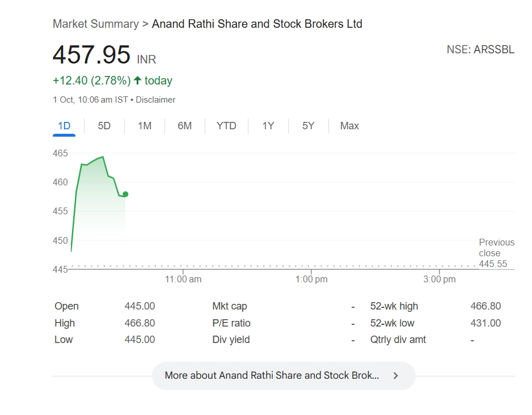Click the green current price dot on chart
Screen dimensions: 532x415
click(125, 194)
